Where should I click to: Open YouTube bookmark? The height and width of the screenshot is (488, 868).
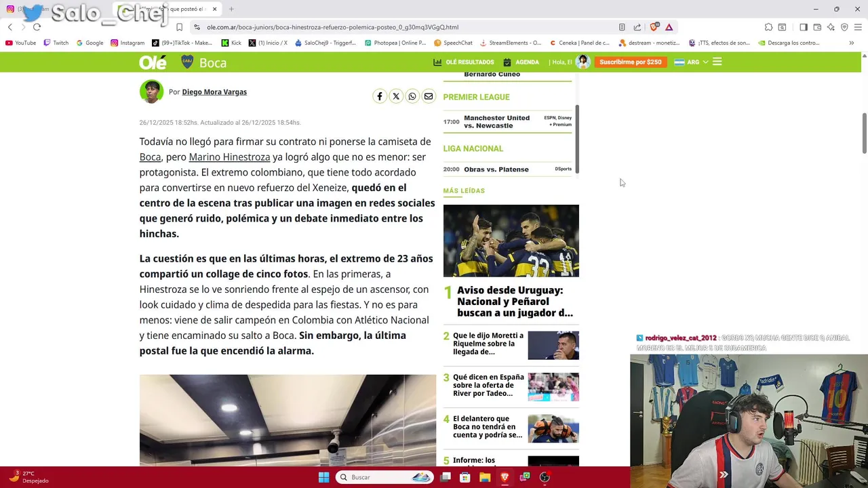point(20,43)
